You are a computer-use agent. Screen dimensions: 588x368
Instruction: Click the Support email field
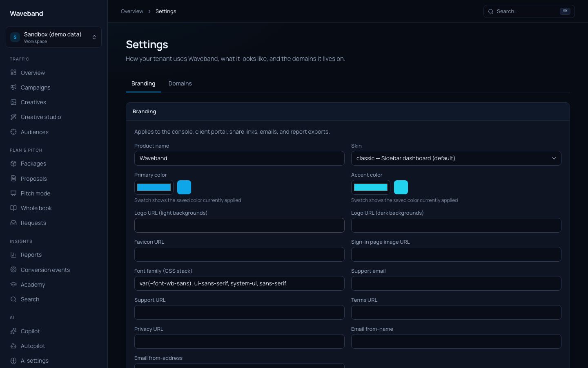point(456,283)
